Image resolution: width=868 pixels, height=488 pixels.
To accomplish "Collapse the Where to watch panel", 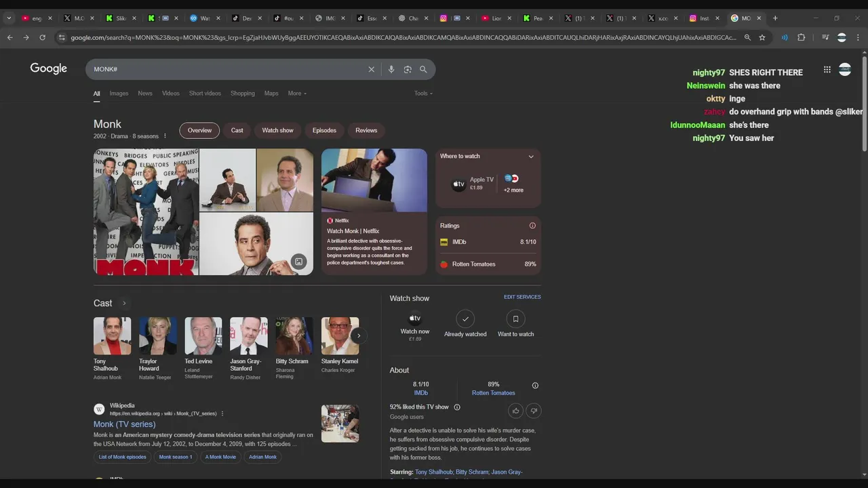I will click(x=531, y=157).
